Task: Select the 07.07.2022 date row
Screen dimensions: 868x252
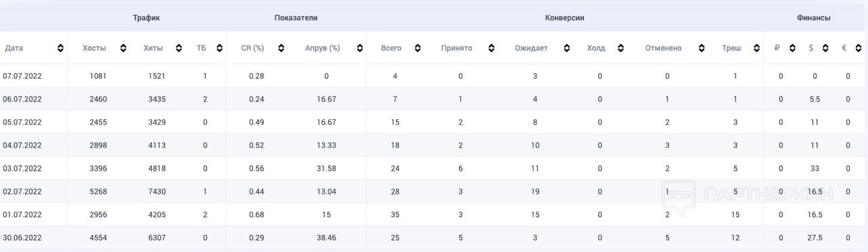Action: tap(434, 76)
